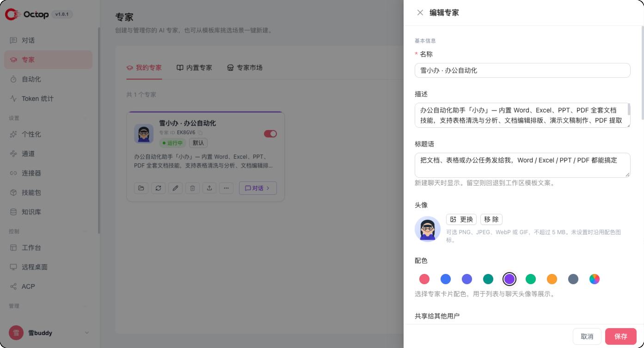Click the 描述 text area
This screenshot has height=348, width=644.
point(522,115)
